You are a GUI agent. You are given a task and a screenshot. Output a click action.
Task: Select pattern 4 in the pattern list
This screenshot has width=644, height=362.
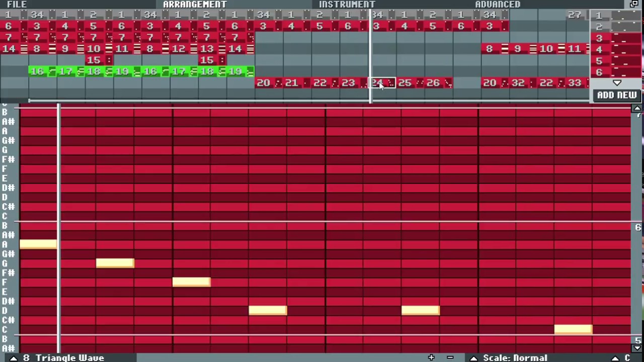click(x=616, y=50)
